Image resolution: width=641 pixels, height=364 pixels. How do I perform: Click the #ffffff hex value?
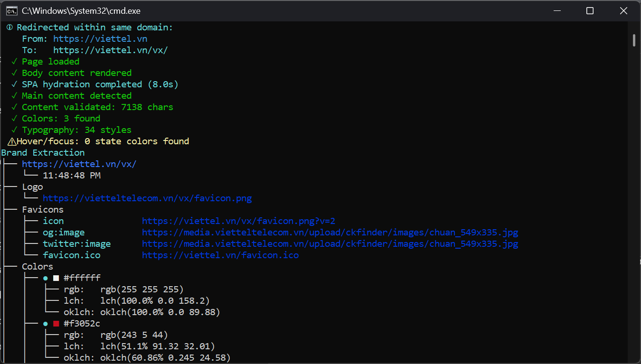point(82,278)
